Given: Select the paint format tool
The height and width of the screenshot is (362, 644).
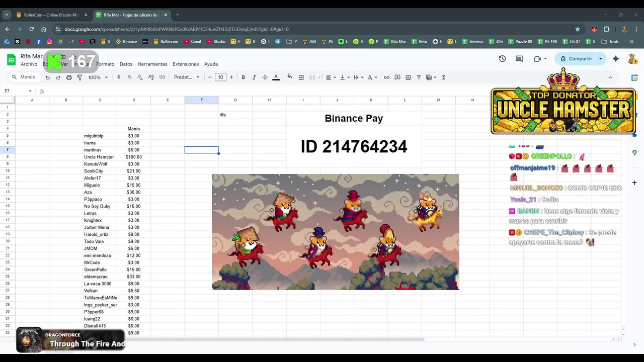Looking at the screenshot, I should [79, 77].
